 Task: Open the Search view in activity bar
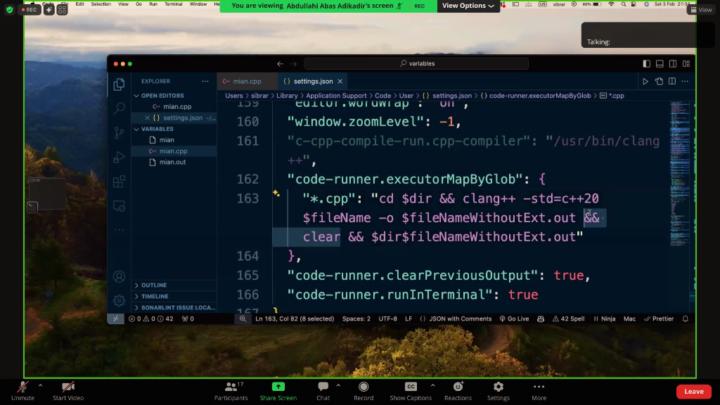pyautogui.click(x=119, y=108)
